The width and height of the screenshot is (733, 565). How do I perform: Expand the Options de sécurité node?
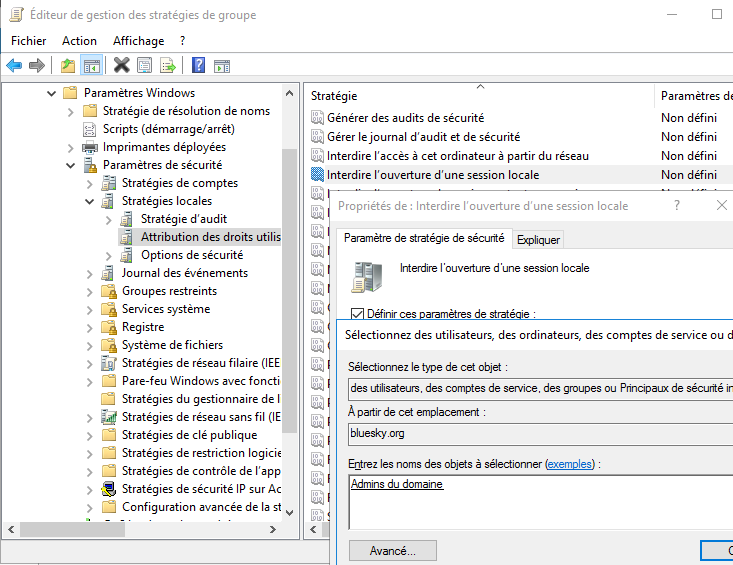point(109,256)
